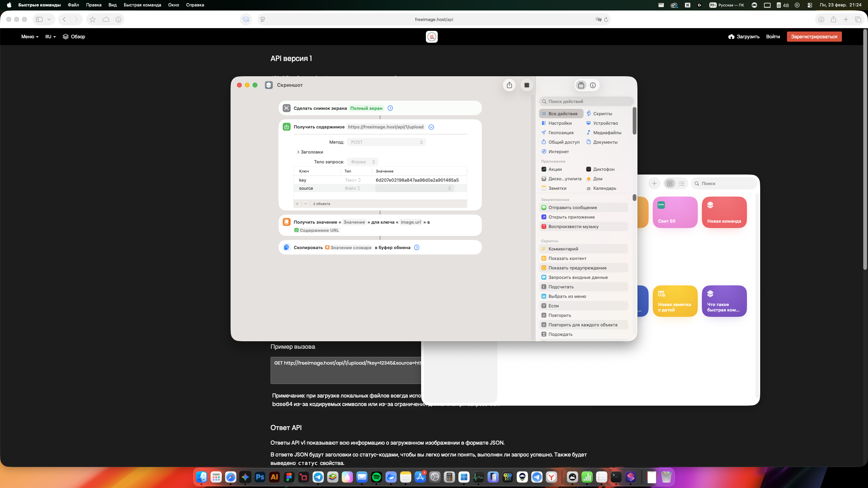The image size is (868, 488).
Task: Open the Метод POST dropdown
Action: [x=386, y=142]
